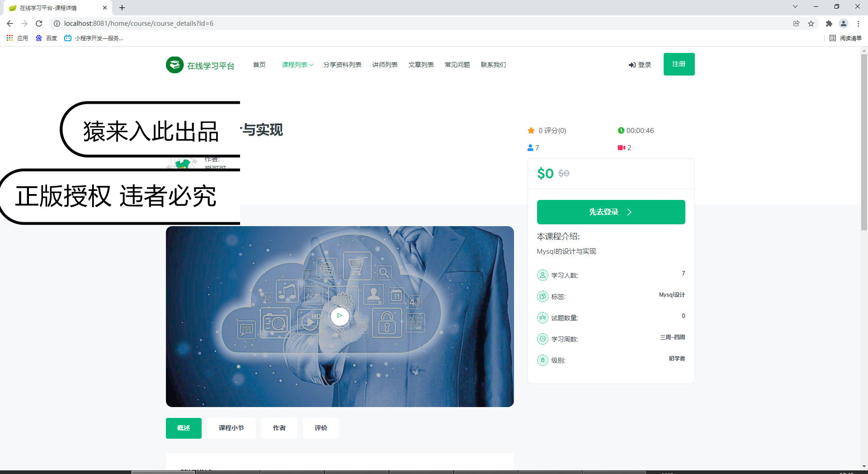Click the 先去登录 button

click(611, 212)
